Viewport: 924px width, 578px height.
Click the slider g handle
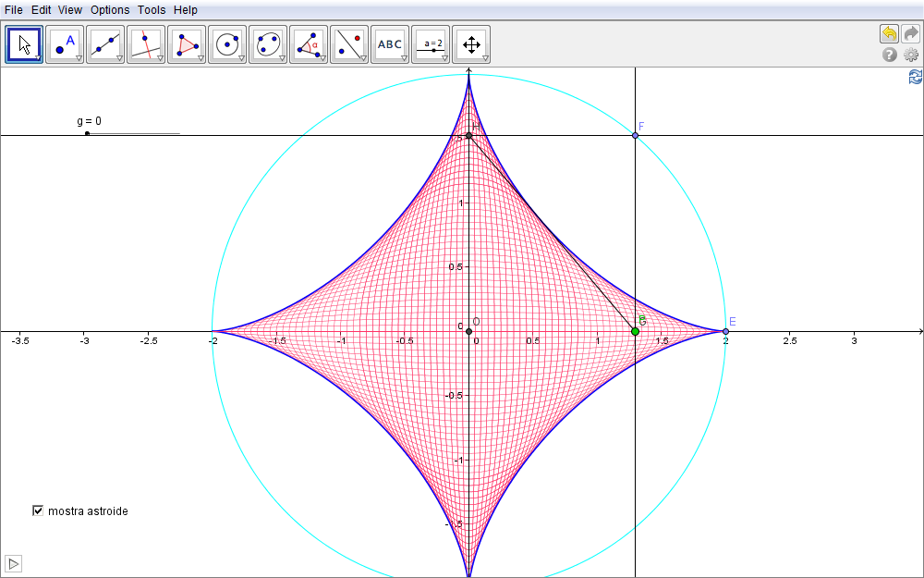87,134
